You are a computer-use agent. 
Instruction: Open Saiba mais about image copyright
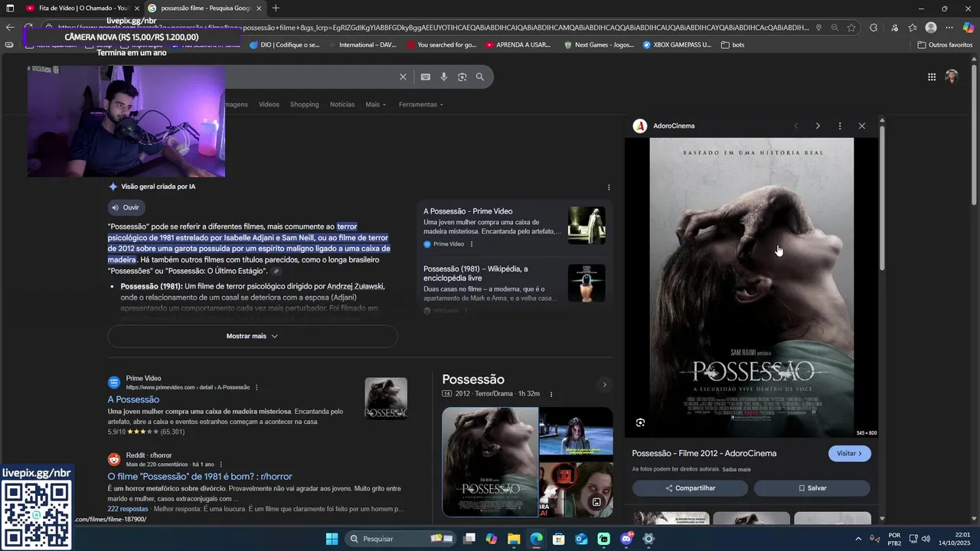click(x=737, y=470)
